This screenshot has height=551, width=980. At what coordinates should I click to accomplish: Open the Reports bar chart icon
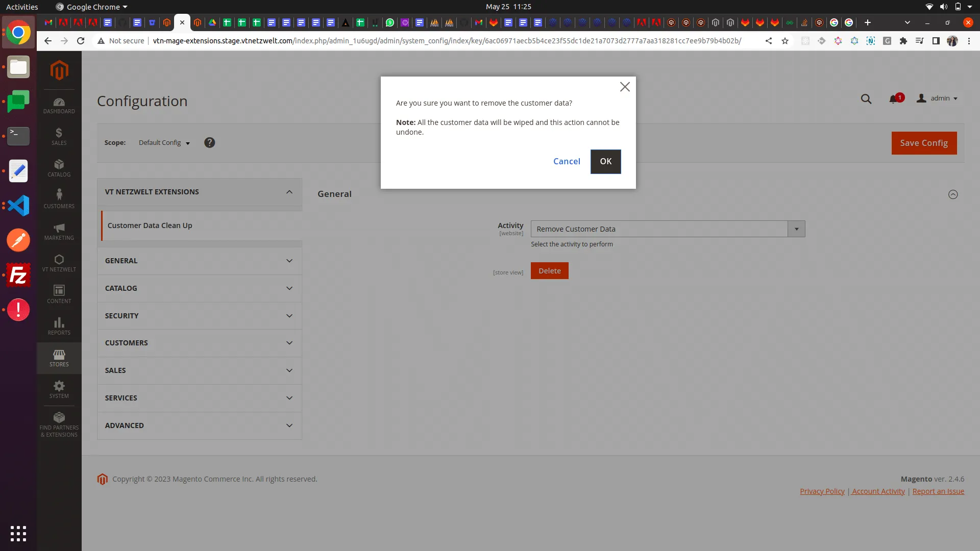(x=59, y=326)
